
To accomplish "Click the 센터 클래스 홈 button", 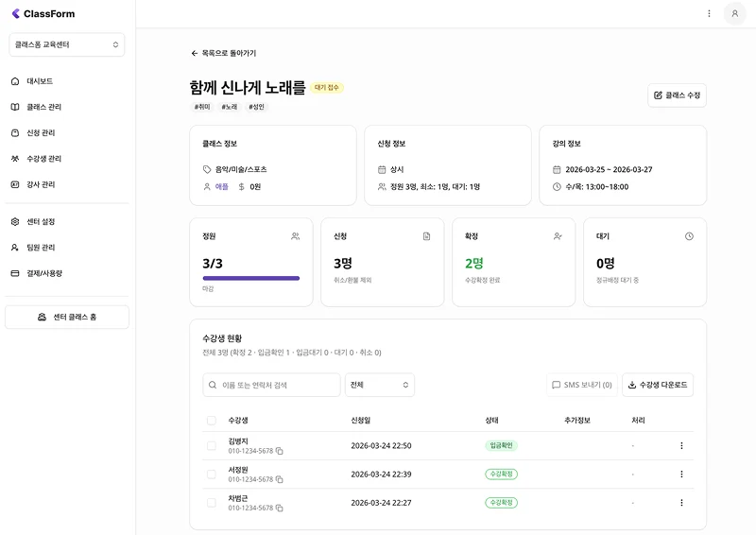I will (67, 317).
